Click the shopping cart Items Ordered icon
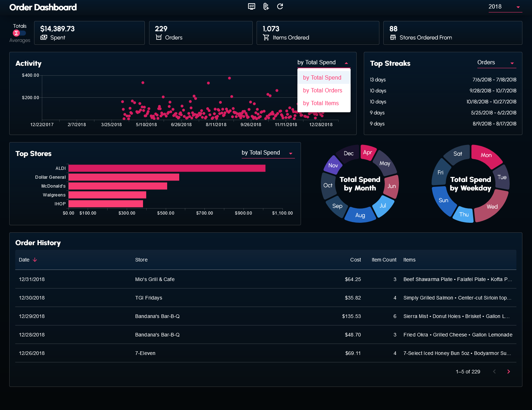This screenshot has width=532, height=410. point(266,38)
